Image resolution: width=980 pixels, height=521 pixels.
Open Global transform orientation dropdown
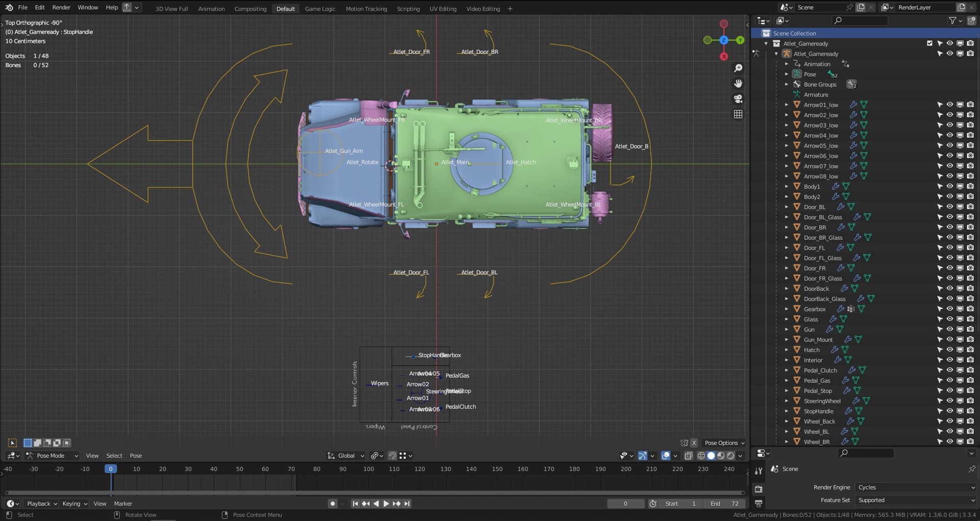(x=346, y=456)
